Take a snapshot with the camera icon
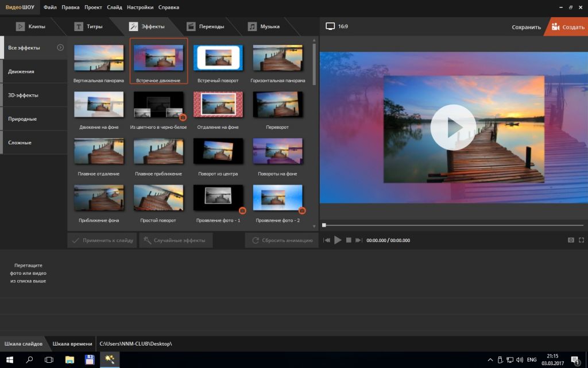The image size is (588, 368). pos(571,240)
